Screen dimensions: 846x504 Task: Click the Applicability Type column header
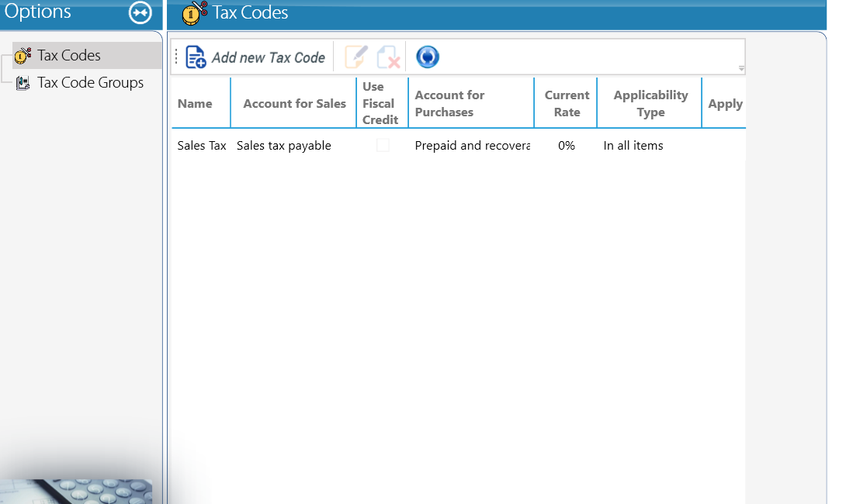[x=650, y=103]
